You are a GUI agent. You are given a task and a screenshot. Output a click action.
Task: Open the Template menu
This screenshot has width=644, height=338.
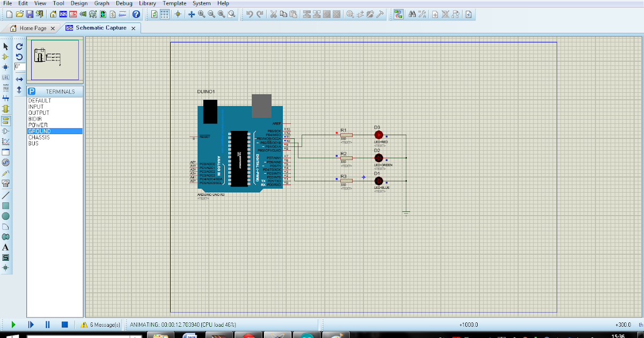pos(174,3)
